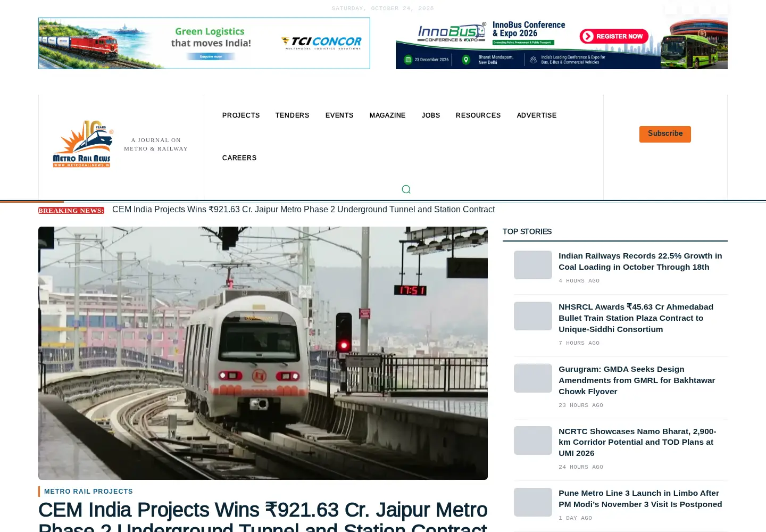The width and height of the screenshot is (766, 532).
Task: Go to the Events page
Action: tap(339, 115)
